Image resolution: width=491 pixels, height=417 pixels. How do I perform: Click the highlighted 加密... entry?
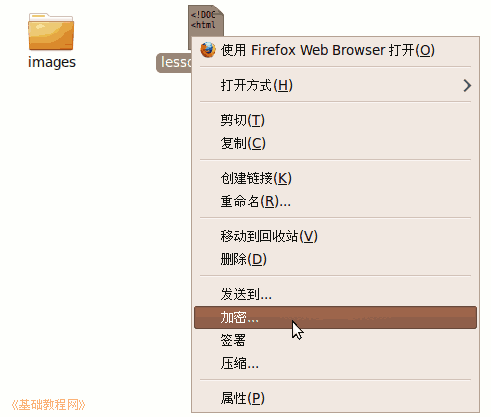click(335, 318)
